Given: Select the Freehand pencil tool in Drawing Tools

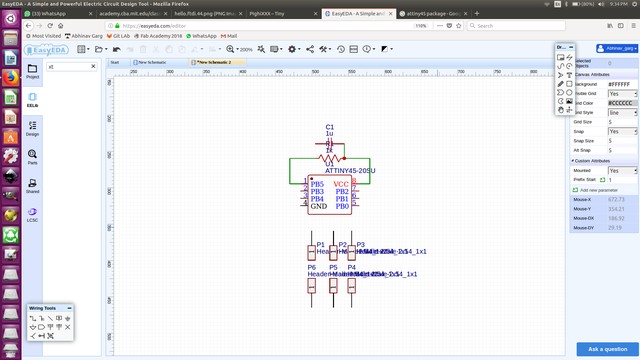Looking at the screenshot, I should (560, 84).
